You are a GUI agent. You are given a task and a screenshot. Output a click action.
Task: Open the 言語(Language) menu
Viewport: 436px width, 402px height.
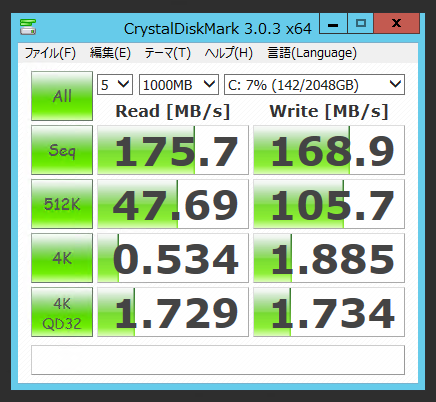point(312,53)
